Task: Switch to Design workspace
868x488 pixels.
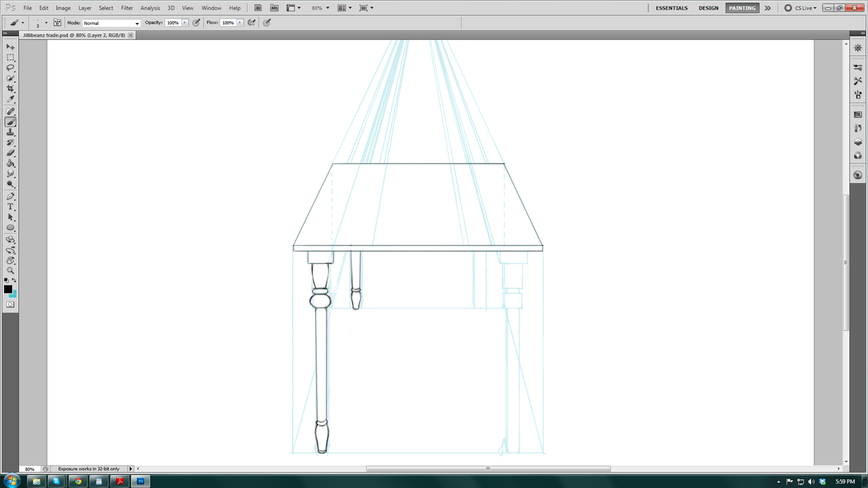Action: [709, 8]
